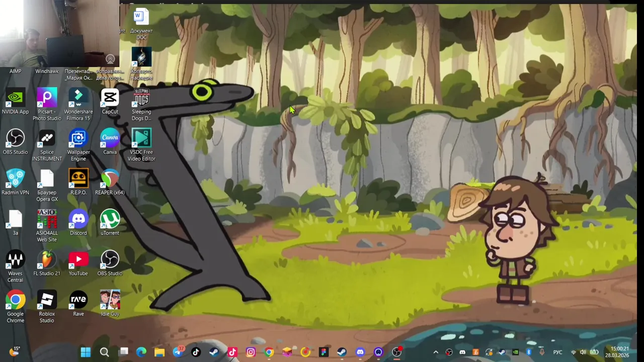Open OBS Studio icon beside Splice INSTRUMENT
644x362 pixels.
click(15, 142)
